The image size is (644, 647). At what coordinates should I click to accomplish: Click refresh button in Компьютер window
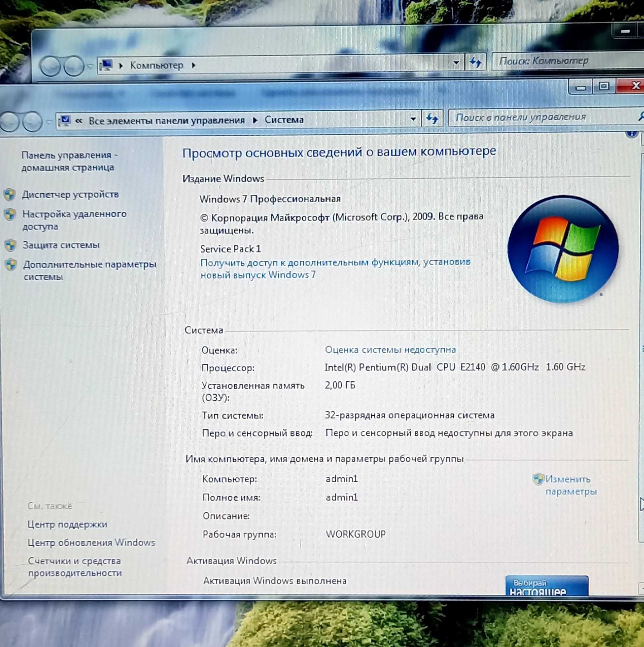click(475, 62)
